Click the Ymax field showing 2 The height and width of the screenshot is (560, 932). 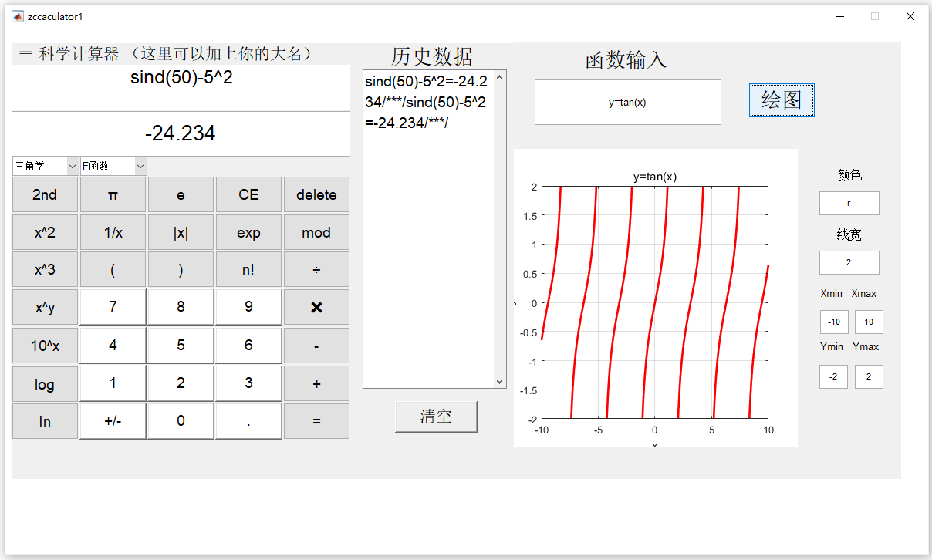[x=869, y=376]
